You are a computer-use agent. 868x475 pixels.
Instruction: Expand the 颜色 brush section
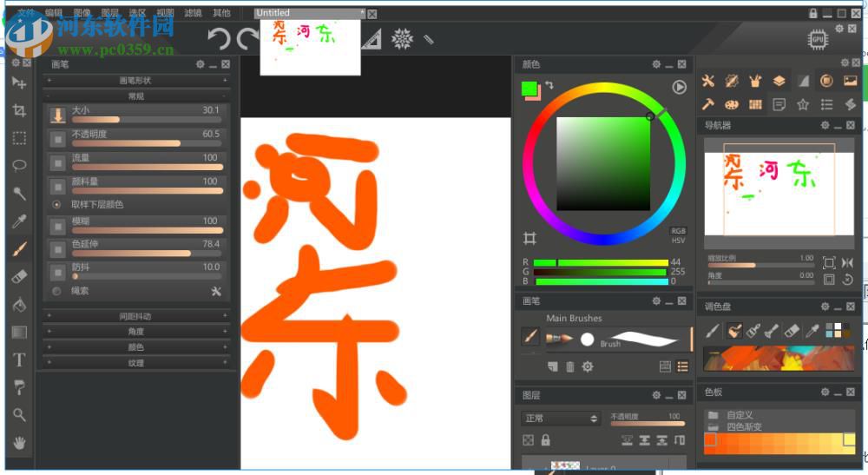[136, 347]
